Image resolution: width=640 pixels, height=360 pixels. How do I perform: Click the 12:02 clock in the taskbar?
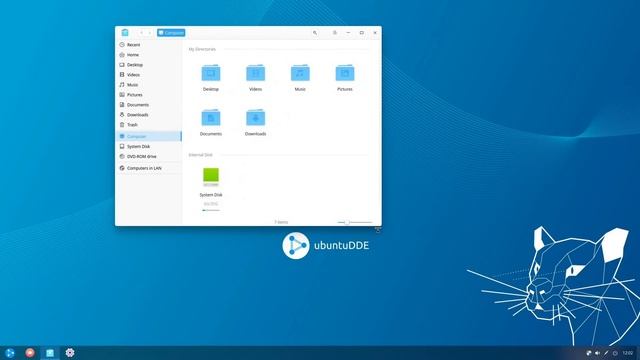[628, 353]
